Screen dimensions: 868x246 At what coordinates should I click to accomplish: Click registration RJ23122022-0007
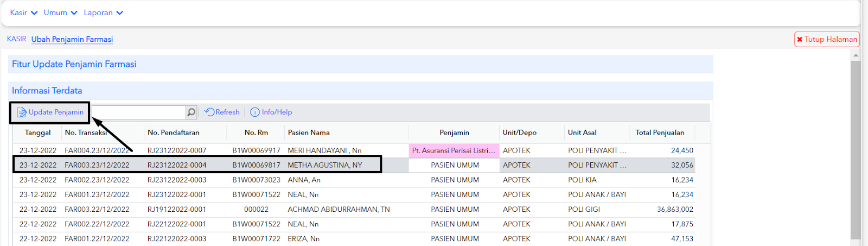pos(177,150)
